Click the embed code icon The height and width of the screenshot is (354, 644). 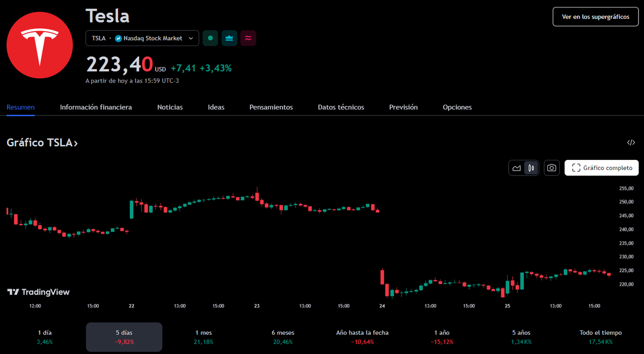point(631,143)
